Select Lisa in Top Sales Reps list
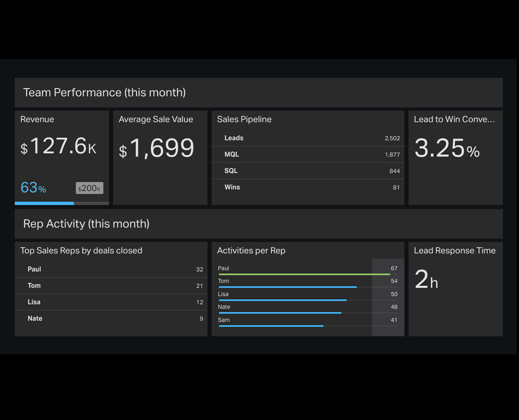 click(111, 302)
